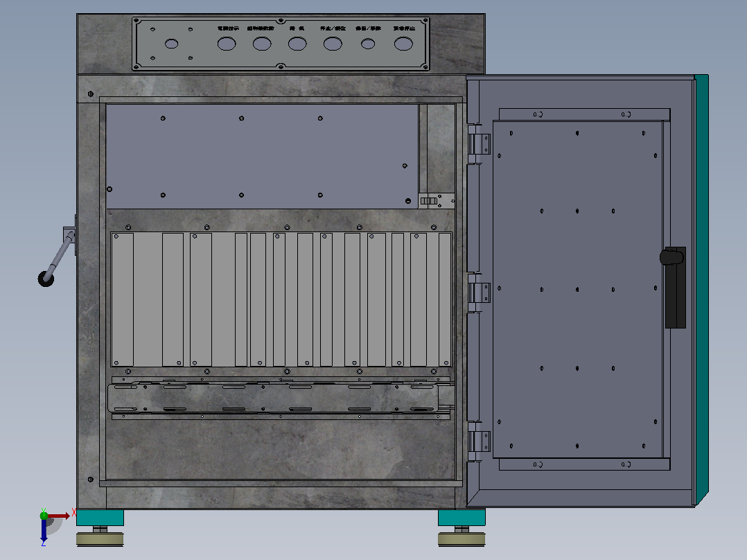Select the teal edge of the open door
Image resolution: width=747 pixels, height=560 pixels.
(x=701, y=289)
